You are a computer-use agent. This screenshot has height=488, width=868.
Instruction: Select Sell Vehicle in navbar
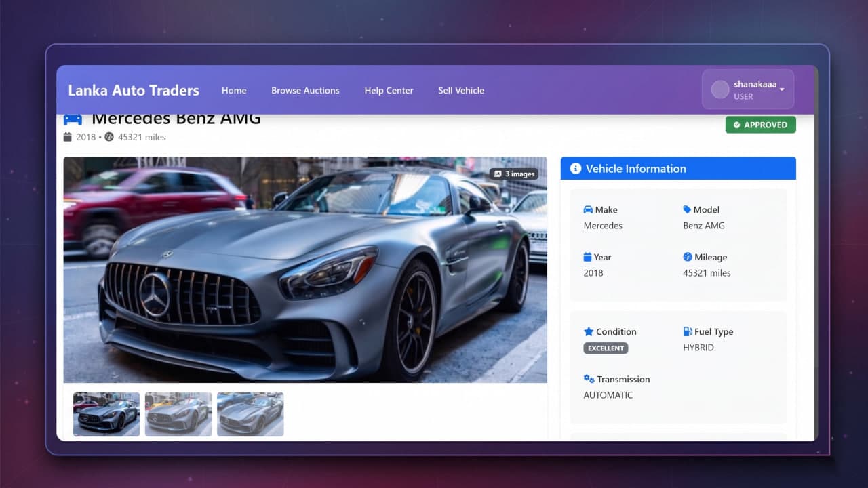coord(461,90)
